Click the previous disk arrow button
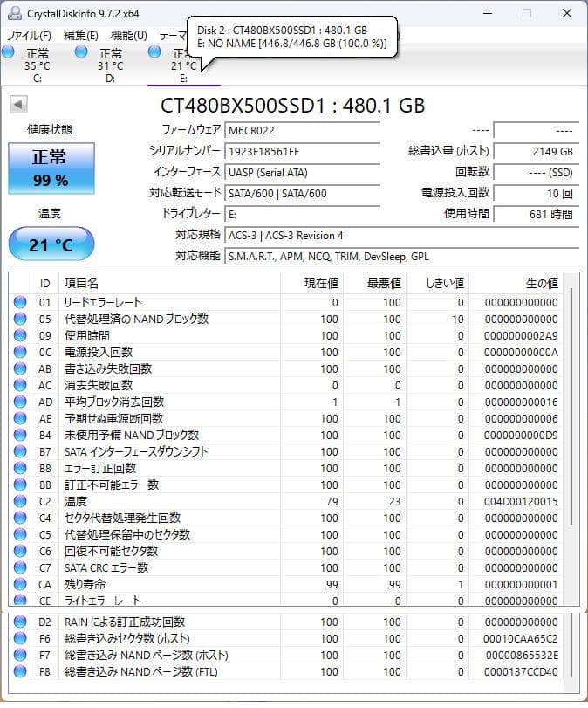 click(x=18, y=104)
